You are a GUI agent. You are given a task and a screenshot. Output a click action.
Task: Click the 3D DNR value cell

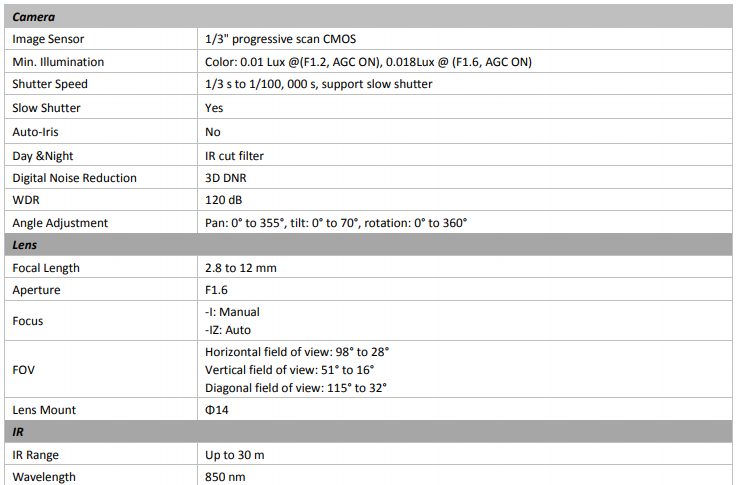[x=465, y=178]
